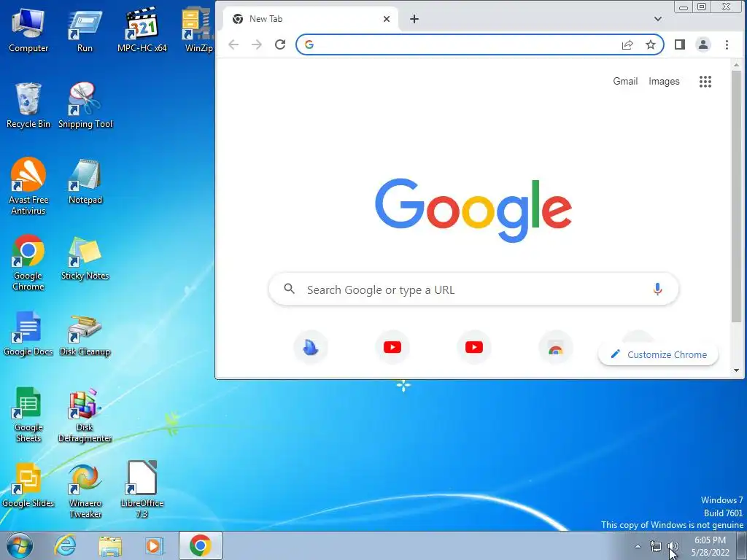Open Avast Free Antivirus shortcut
Screen dimensions: 747x560
pos(28,187)
